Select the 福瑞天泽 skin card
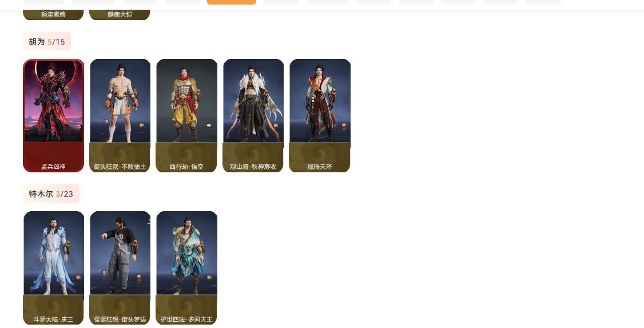644x328 pixels. point(320,116)
